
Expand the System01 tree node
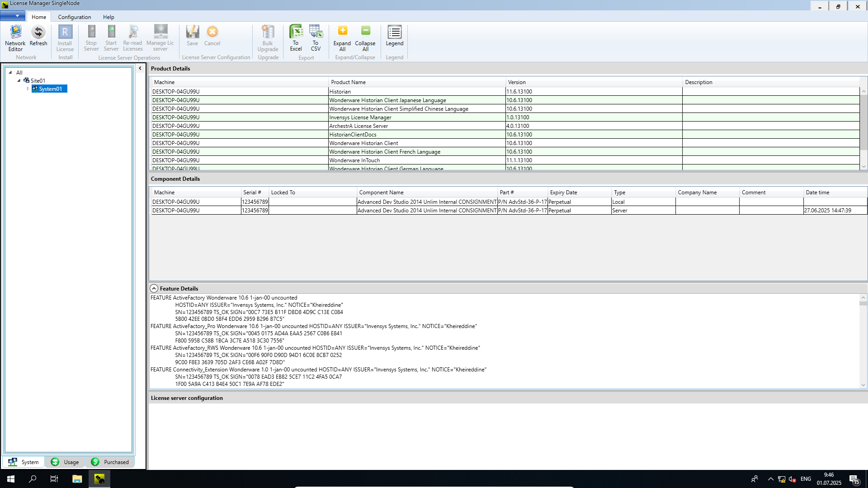(28, 89)
